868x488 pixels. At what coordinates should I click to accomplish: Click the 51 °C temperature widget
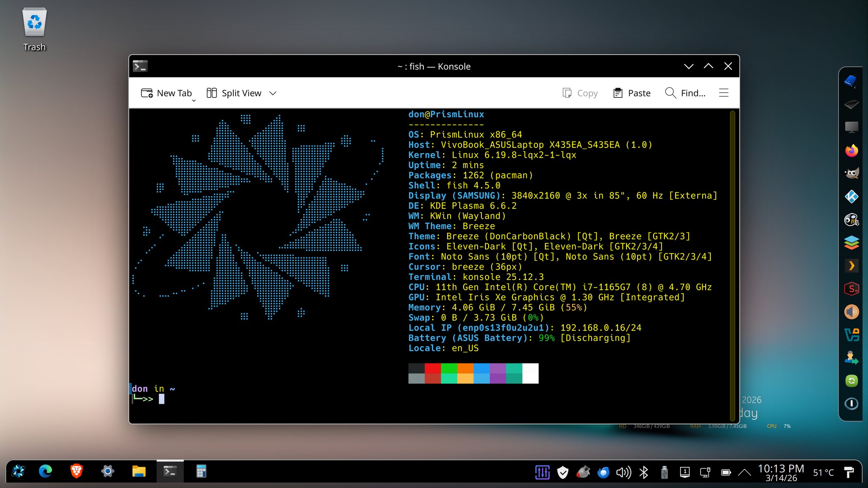click(x=823, y=472)
